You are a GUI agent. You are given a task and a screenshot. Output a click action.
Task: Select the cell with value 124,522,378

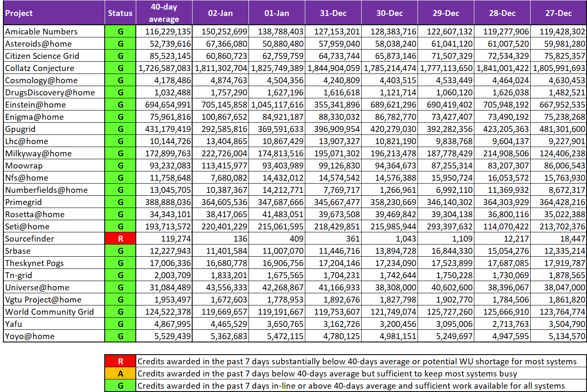(x=164, y=312)
